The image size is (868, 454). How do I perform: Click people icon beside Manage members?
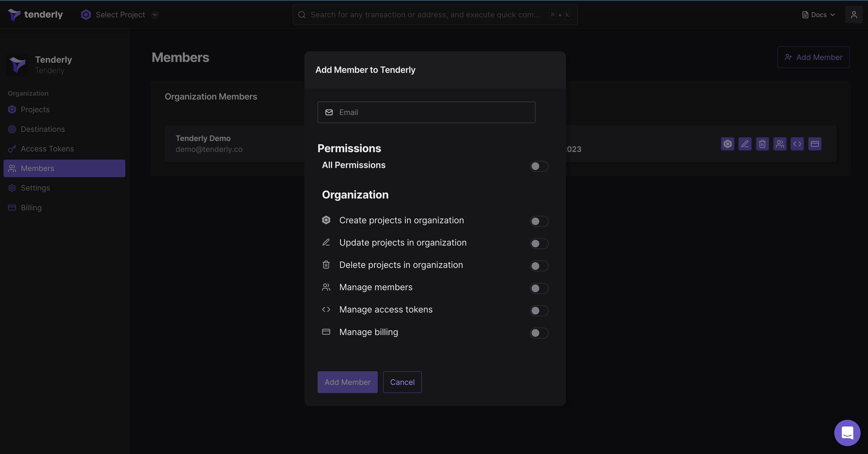click(326, 287)
